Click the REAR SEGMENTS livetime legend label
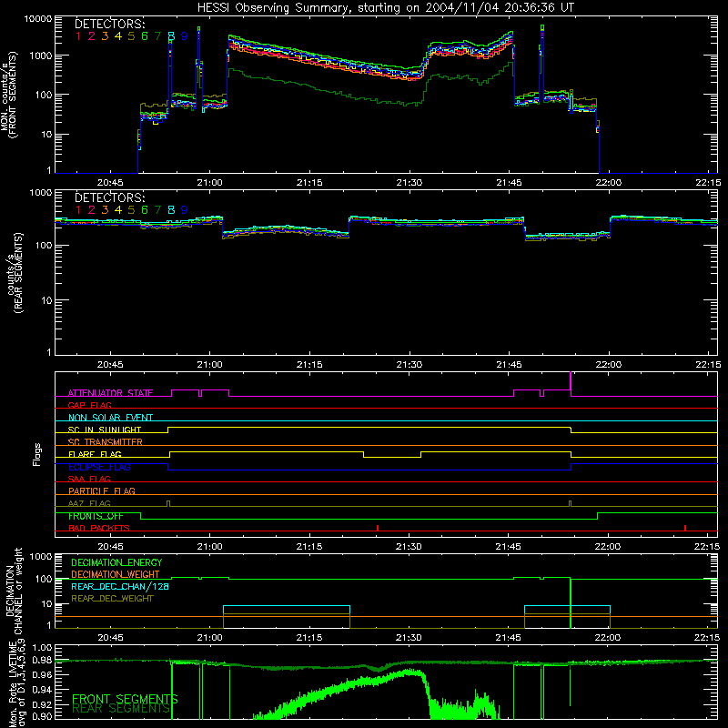This screenshot has height=728, width=728. pyautogui.click(x=121, y=708)
